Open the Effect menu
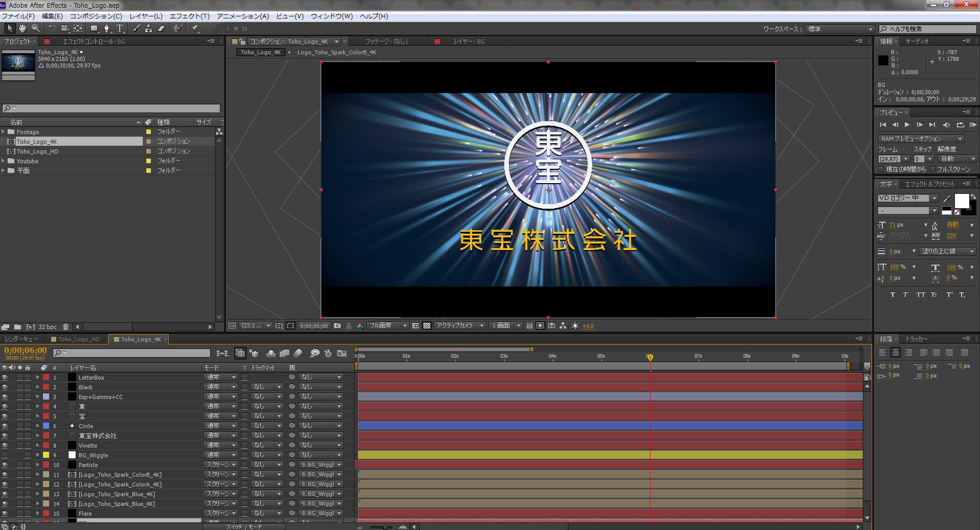The height and width of the screenshot is (530, 980). pyautogui.click(x=189, y=16)
